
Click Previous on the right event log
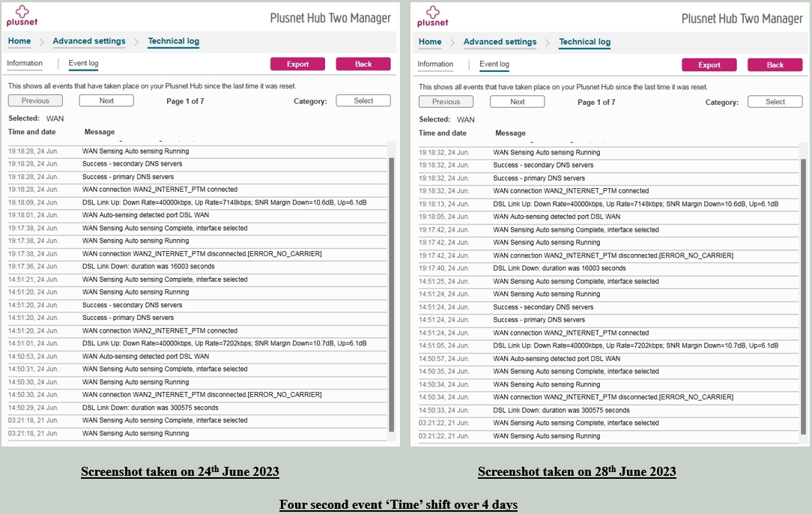coord(445,101)
